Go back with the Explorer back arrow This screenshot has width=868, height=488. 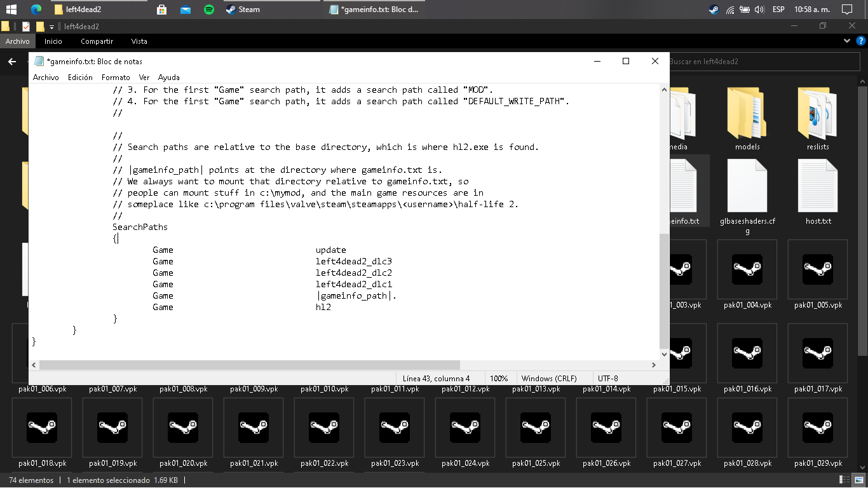tap(11, 62)
